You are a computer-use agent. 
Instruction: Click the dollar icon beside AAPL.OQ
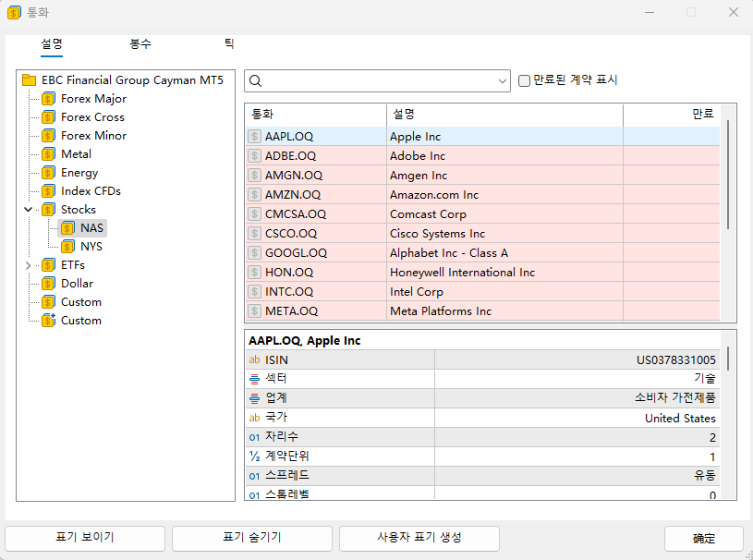[x=254, y=137]
